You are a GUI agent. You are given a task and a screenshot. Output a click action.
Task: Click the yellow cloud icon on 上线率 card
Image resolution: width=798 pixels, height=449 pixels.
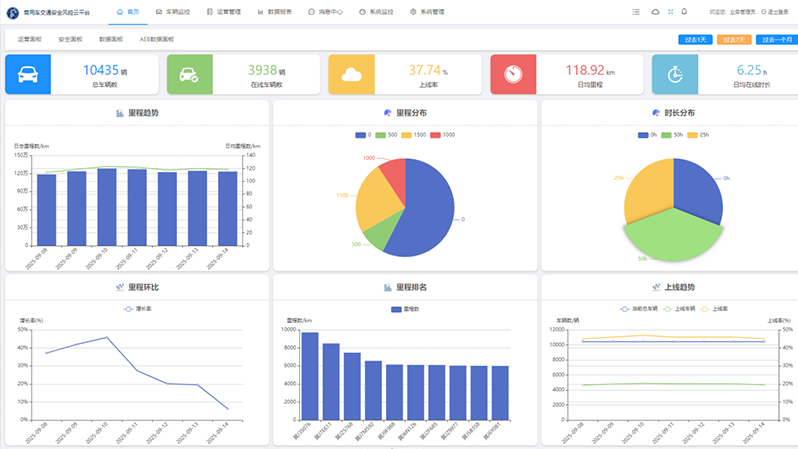351,75
